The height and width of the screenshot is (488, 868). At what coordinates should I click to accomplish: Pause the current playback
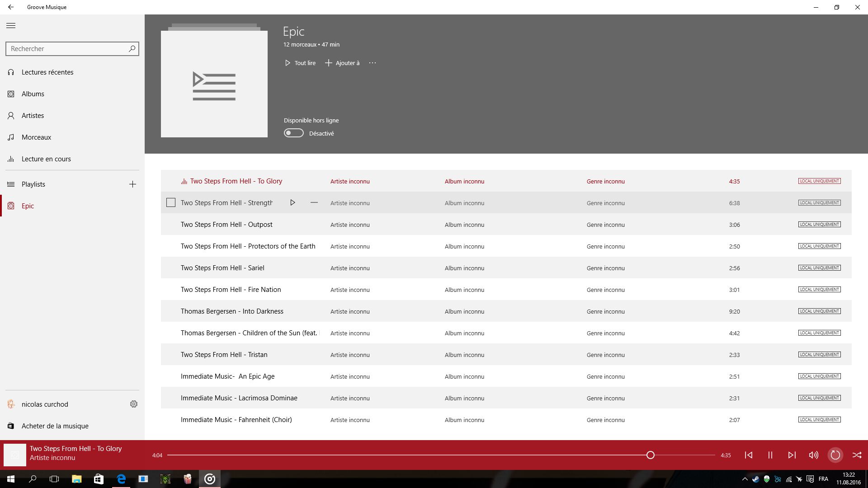tap(770, 455)
